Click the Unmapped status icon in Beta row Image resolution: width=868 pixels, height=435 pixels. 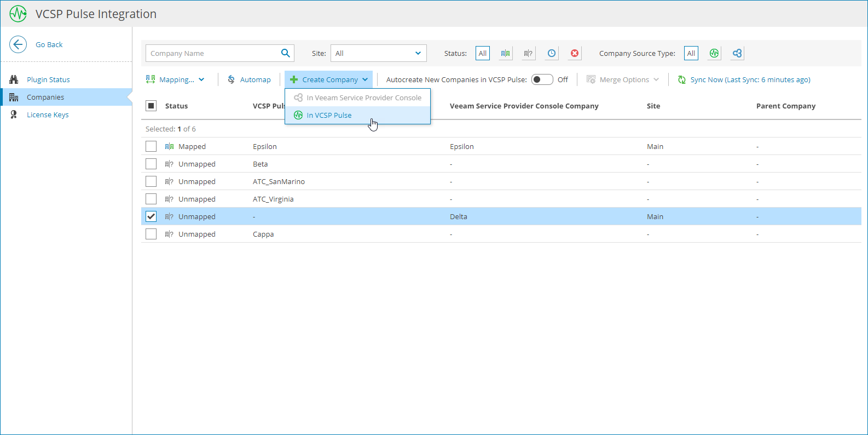pos(169,164)
